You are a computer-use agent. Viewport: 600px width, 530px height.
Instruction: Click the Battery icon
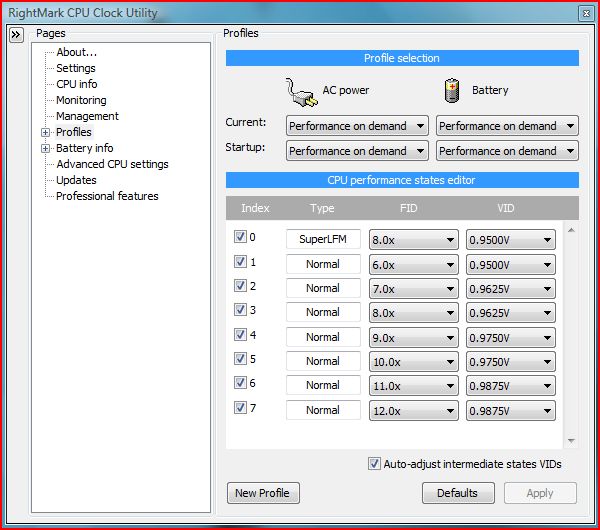pos(452,90)
